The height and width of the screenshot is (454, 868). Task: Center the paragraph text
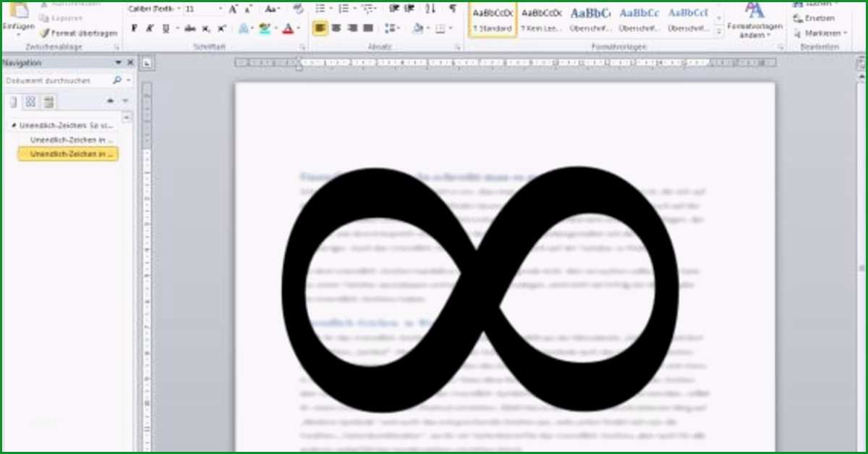coord(336,28)
